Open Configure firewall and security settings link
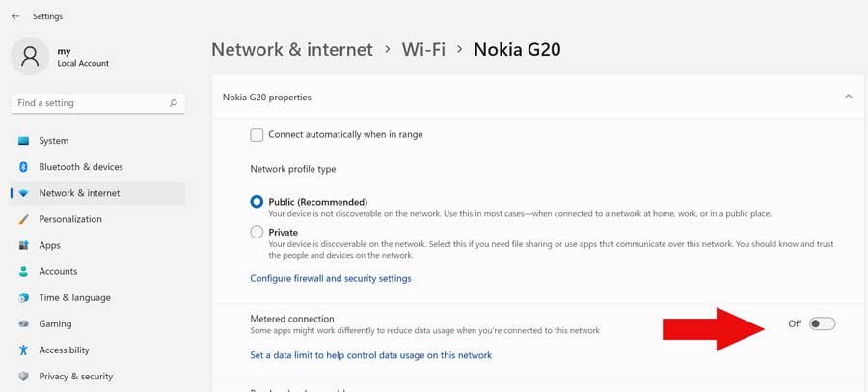 coord(331,278)
